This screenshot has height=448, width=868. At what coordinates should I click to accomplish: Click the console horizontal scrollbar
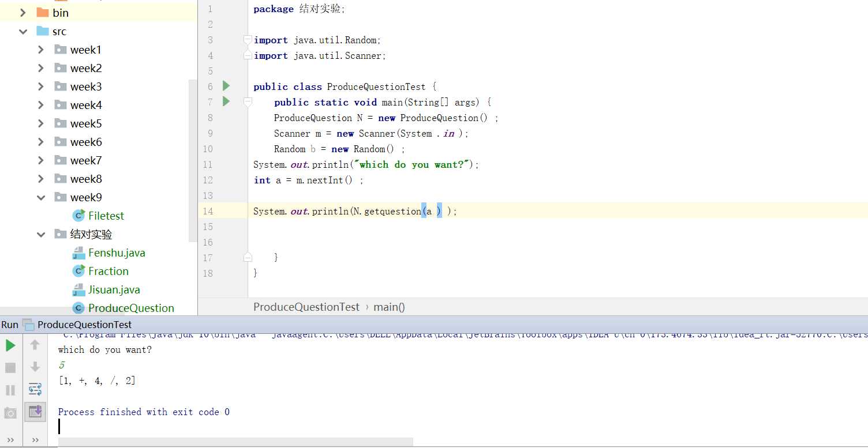point(235,442)
